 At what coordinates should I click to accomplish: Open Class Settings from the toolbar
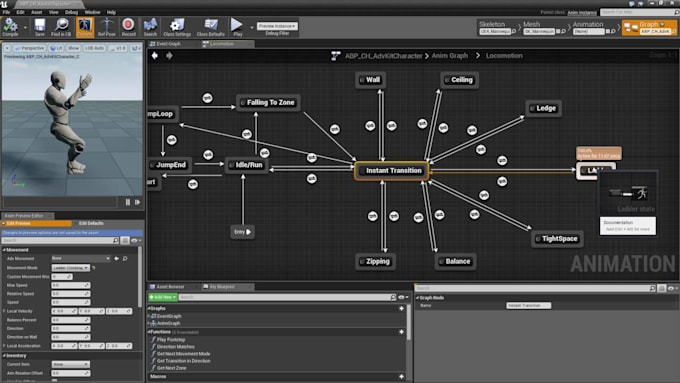click(177, 27)
